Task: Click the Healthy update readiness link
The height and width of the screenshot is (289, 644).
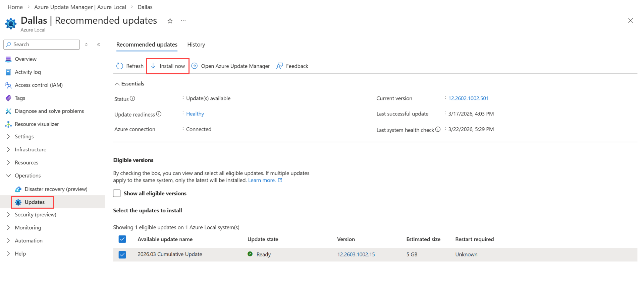Action: point(195,114)
